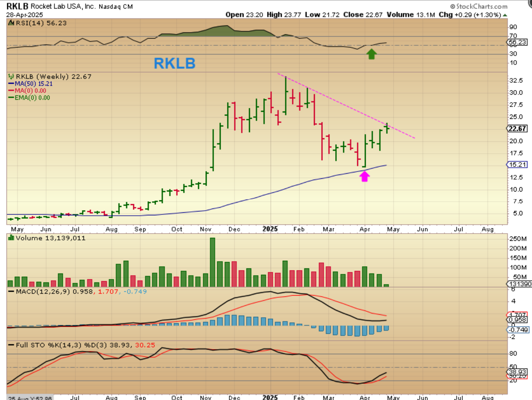Click the boxed 56.23 RSI tag on right axis
The height and width of the screenshot is (400, 532).
click(518, 42)
